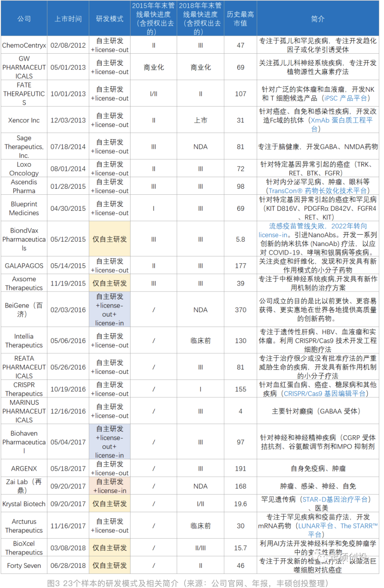
Task: Click the 历史最高市值 column header
Action: click(x=240, y=19)
